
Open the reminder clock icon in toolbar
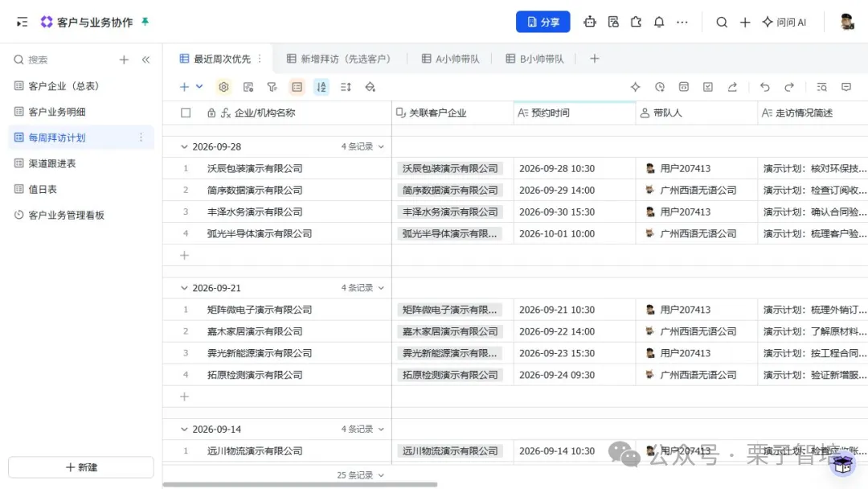pyautogui.click(x=659, y=87)
